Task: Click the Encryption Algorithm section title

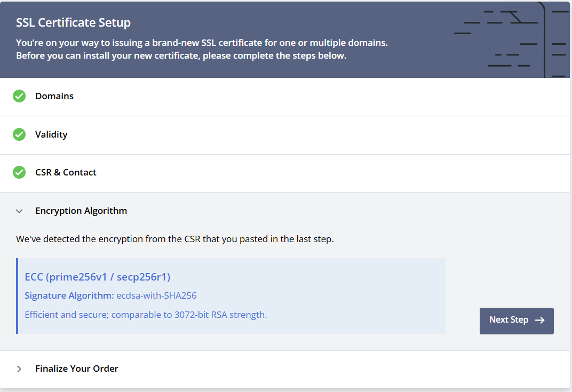Action: 81,211
